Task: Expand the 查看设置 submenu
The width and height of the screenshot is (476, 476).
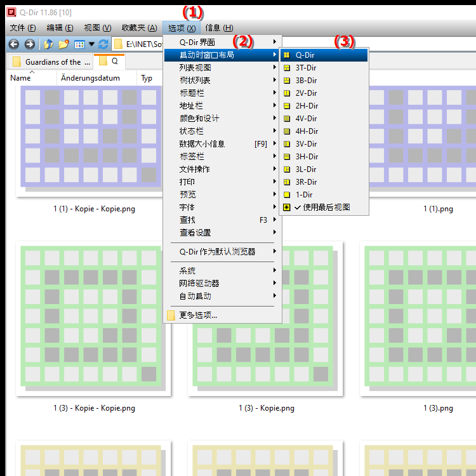Action: [223, 232]
